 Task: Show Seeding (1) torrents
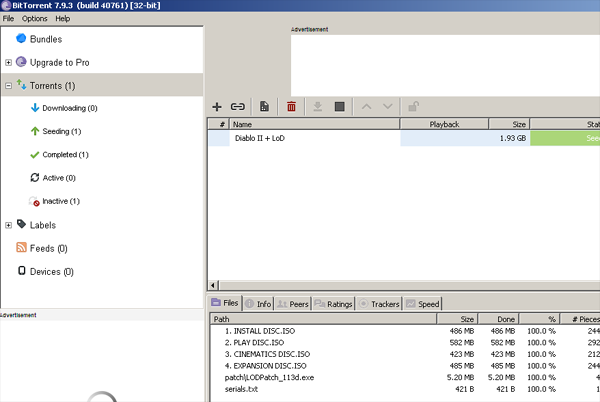point(62,132)
